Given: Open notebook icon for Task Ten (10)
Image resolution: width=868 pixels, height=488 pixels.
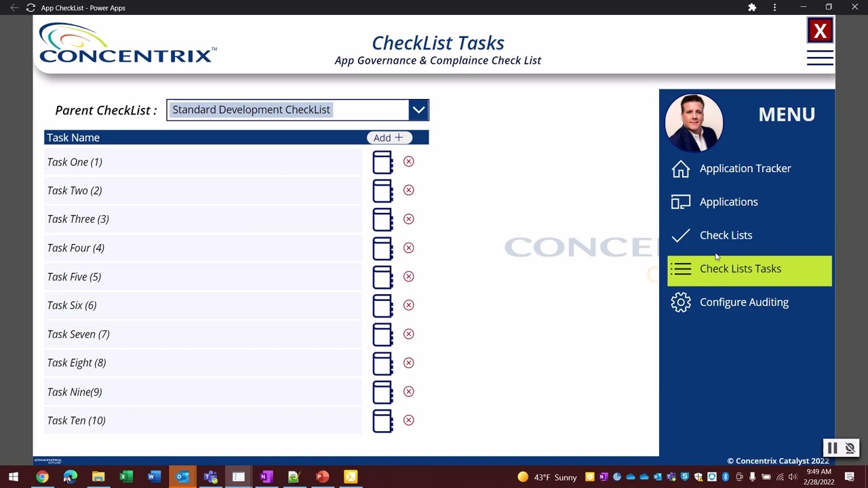Looking at the screenshot, I should [x=382, y=421].
